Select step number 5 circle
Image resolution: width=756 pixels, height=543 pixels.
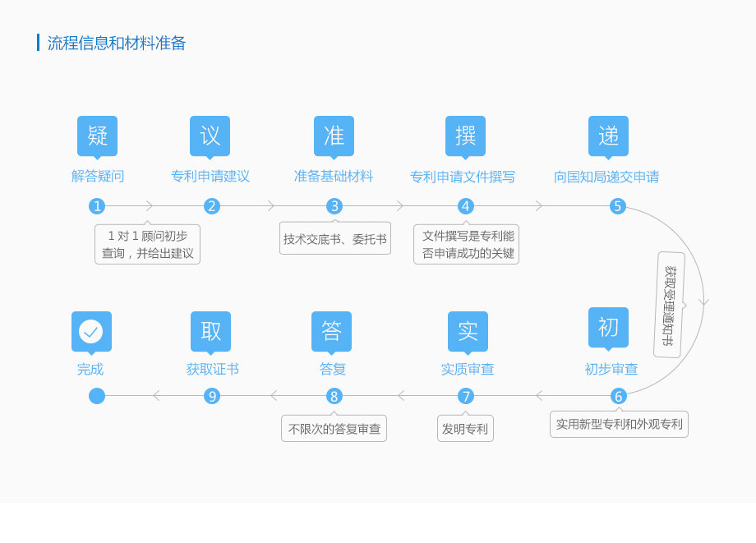coord(618,206)
